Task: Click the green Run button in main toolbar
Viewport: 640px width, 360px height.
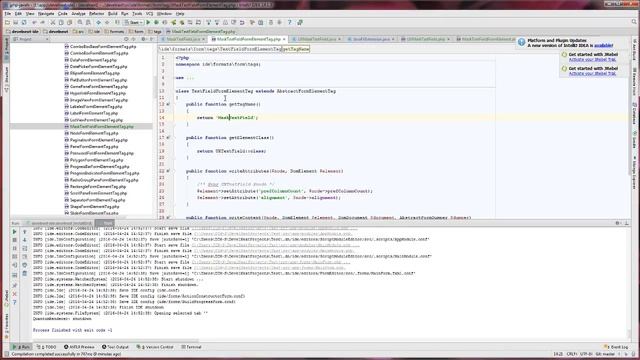Action: click(x=149, y=22)
